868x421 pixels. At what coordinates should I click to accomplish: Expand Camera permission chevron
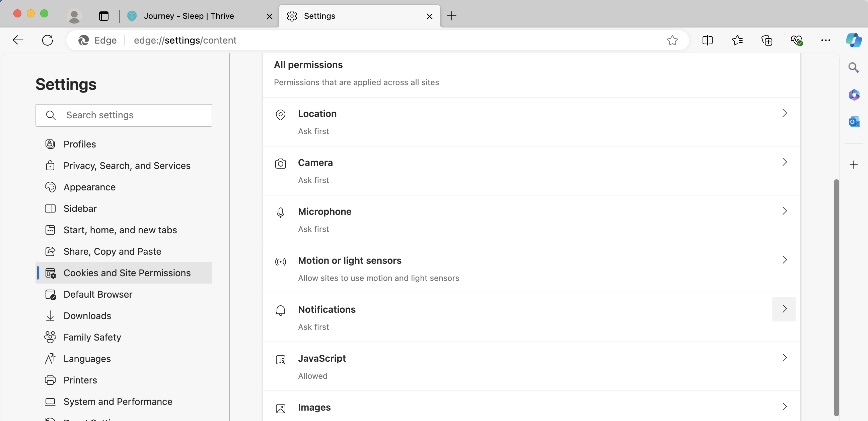coord(784,162)
